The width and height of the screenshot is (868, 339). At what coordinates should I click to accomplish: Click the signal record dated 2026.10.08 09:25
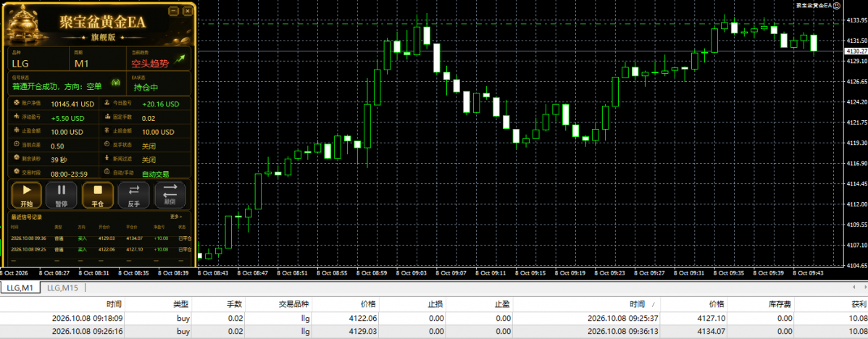100,249
